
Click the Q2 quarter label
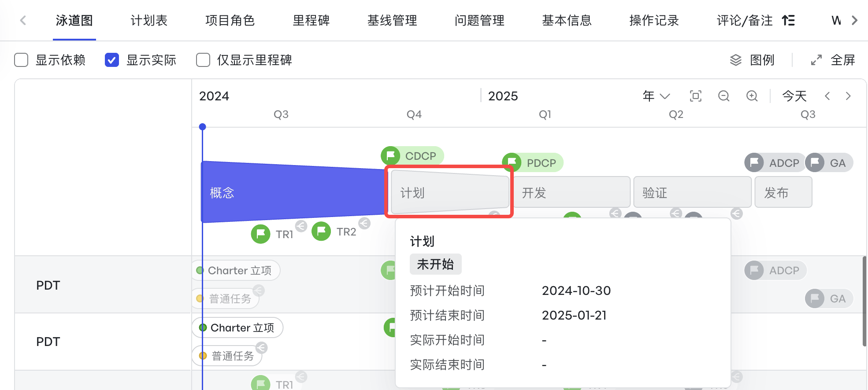[x=676, y=114]
